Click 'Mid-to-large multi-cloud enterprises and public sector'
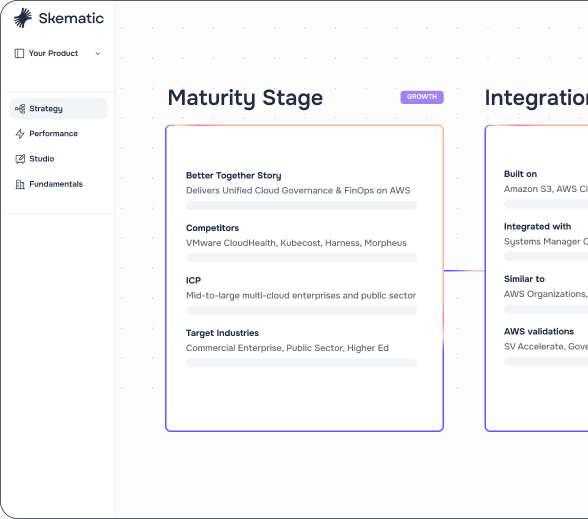 tap(301, 296)
